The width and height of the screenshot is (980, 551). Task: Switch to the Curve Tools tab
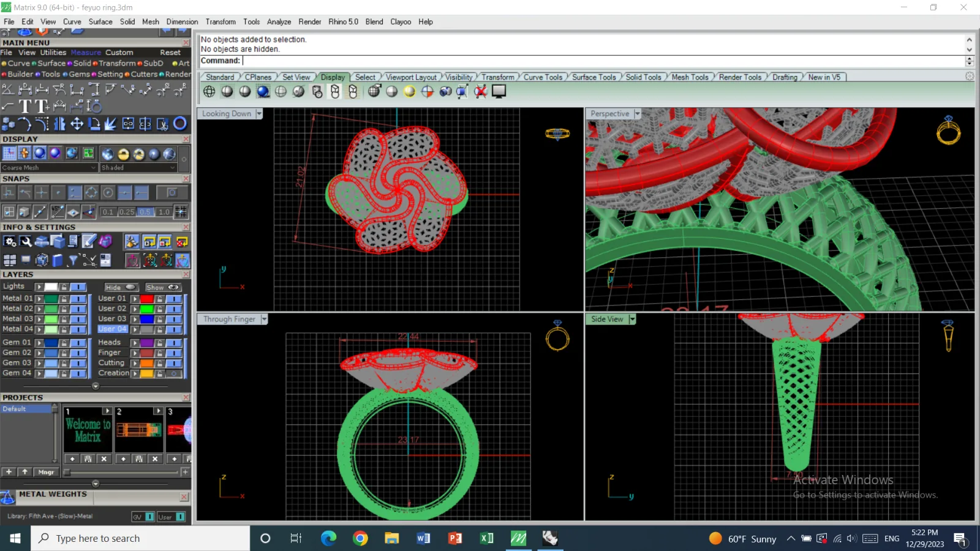(543, 77)
